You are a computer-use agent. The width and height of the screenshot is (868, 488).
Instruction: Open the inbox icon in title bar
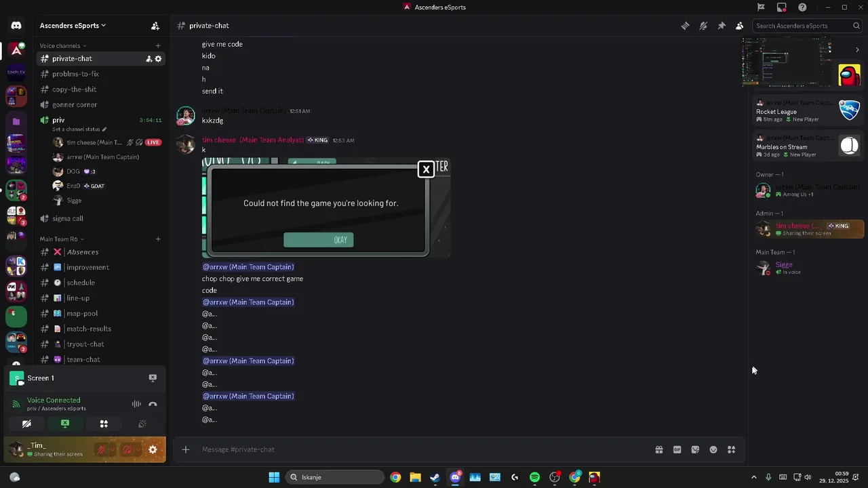click(782, 7)
